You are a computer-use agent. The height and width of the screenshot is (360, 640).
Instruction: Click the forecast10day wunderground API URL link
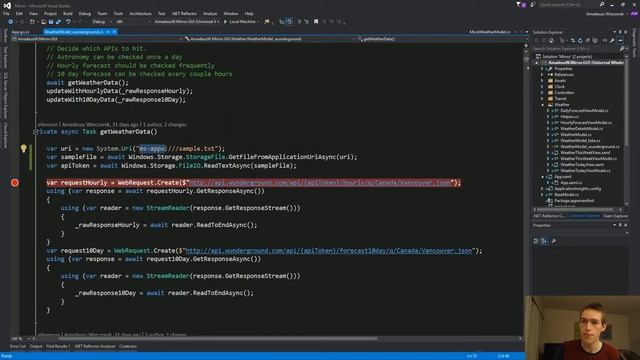coord(329,251)
